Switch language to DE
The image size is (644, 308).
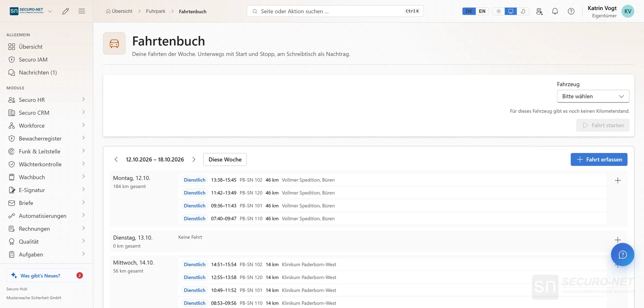(469, 11)
